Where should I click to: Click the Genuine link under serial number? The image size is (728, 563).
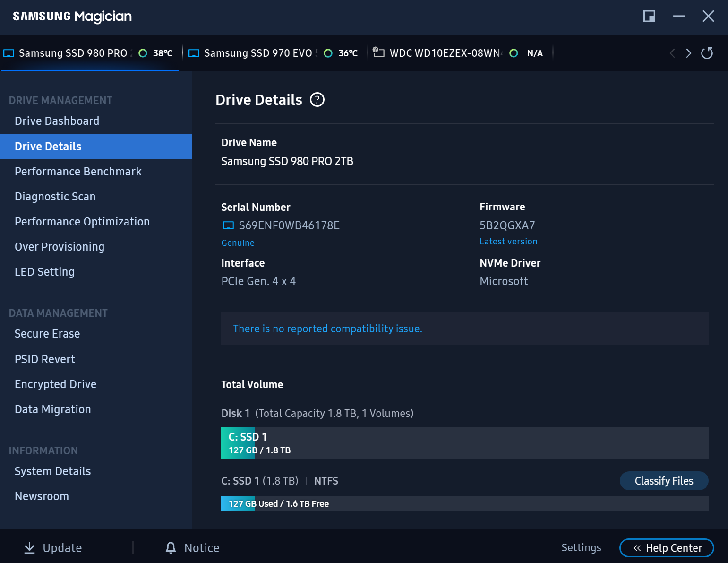click(238, 243)
